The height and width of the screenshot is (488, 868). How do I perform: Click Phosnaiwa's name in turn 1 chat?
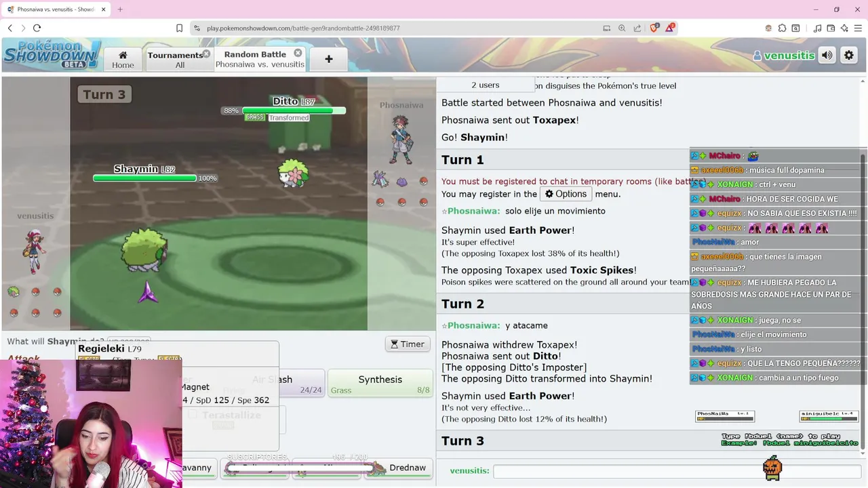(473, 211)
